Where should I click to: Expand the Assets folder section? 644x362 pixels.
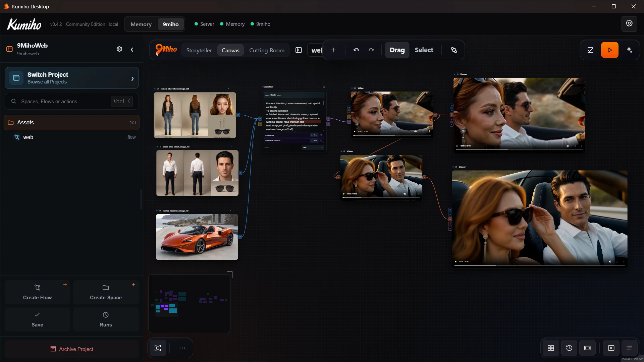coord(71,122)
